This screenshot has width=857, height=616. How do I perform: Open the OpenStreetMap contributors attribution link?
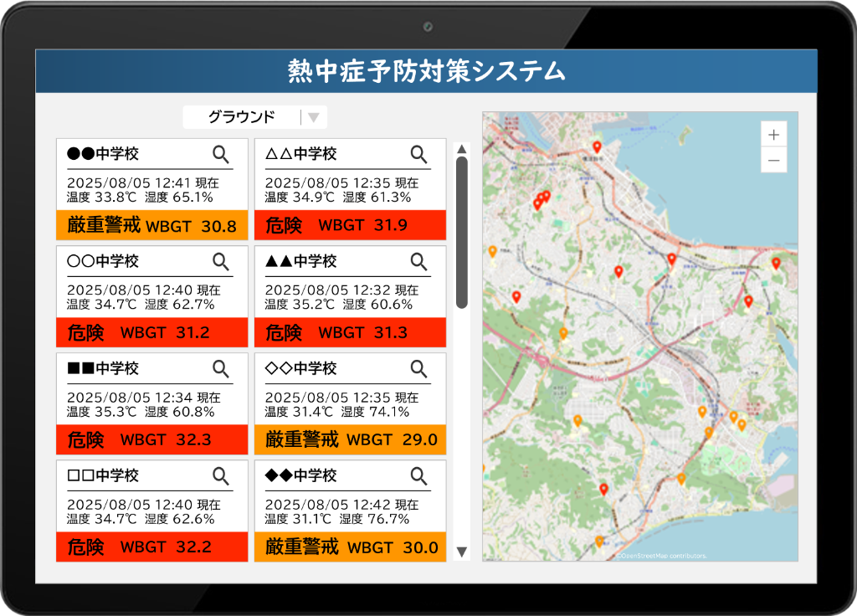coord(661,554)
